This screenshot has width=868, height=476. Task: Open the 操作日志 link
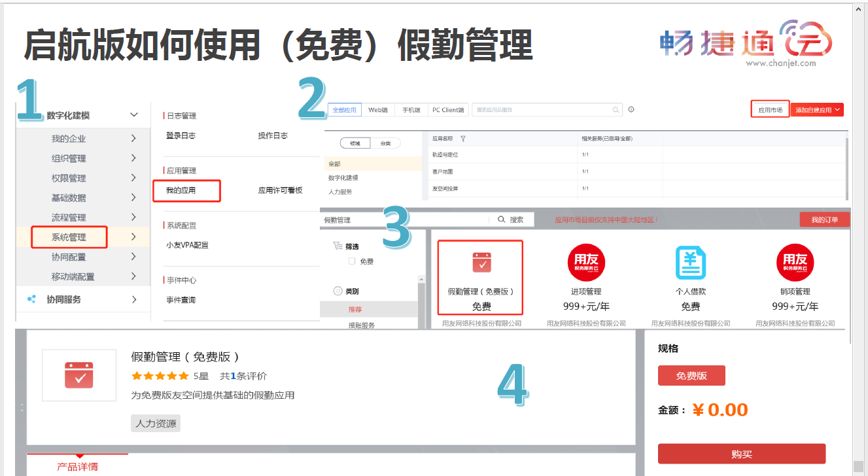click(273, 136)
